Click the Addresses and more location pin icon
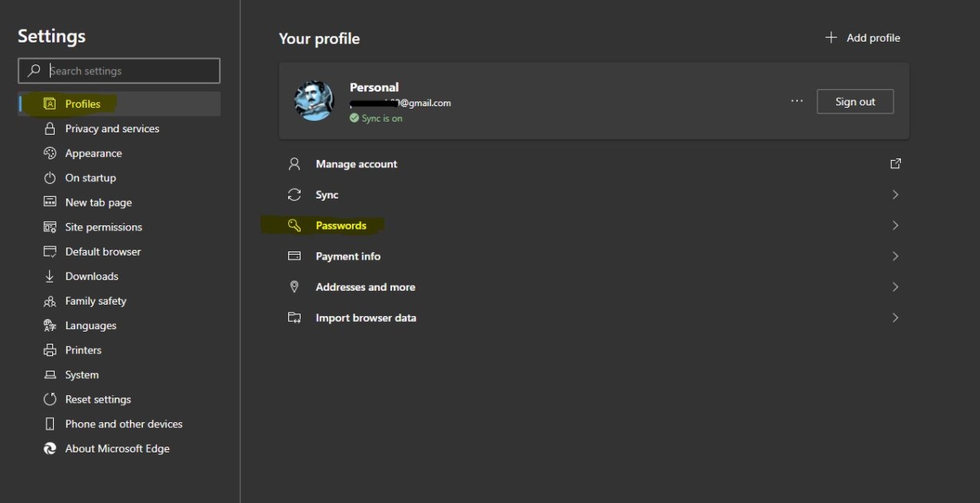 [294, 287]
